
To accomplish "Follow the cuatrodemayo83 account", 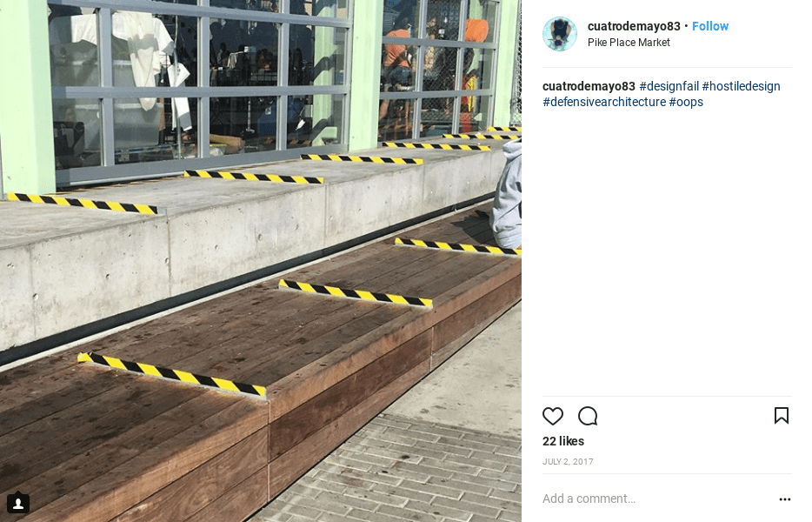I will pyautogui.click(x=710, y=26).
